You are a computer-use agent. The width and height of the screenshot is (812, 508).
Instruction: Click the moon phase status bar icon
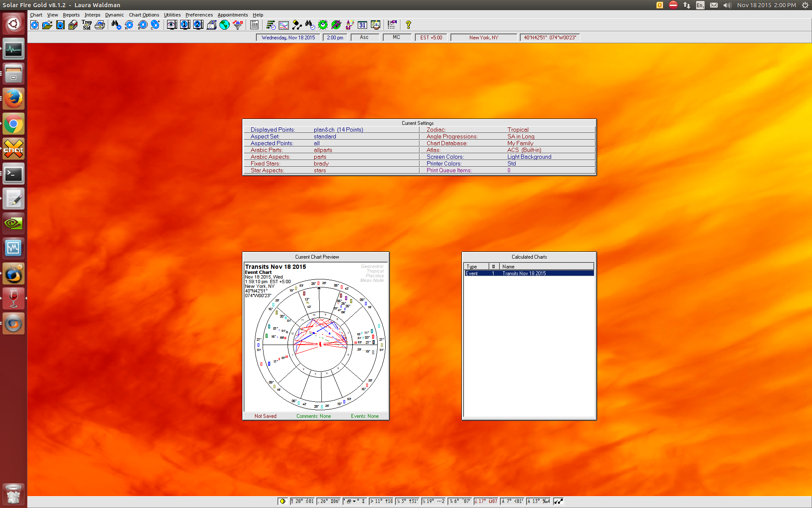(283, 501)
